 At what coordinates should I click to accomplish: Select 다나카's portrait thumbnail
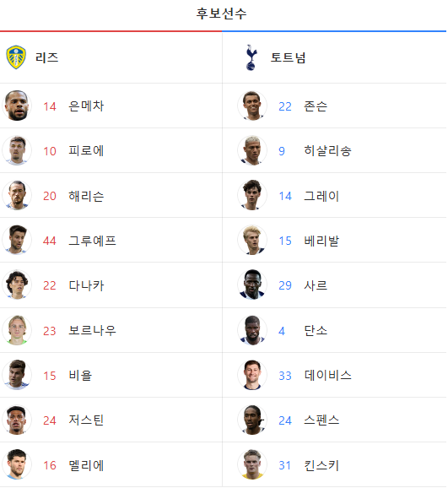(x=17, y=285)
